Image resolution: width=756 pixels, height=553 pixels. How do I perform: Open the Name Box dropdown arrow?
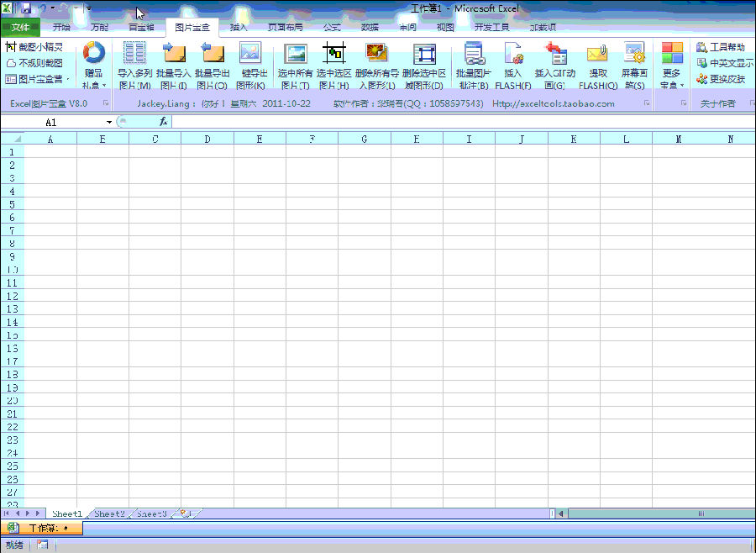[x=109, y=123]
